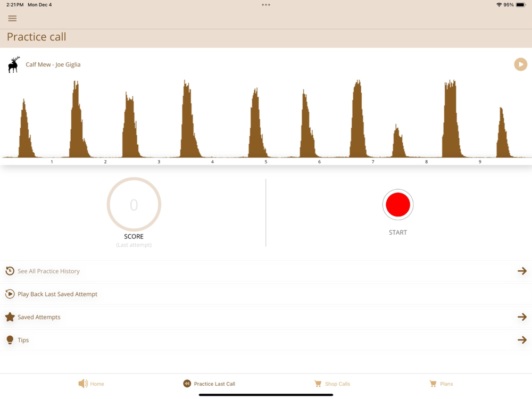Tap the practice history clock icon
This screenshot has height=399, width=532.
click(10, 271)
